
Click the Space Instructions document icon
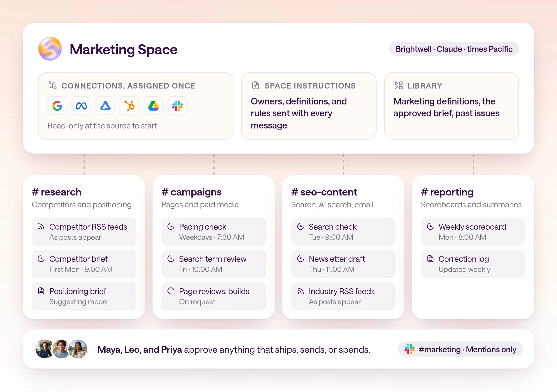(x=256, y=85)
